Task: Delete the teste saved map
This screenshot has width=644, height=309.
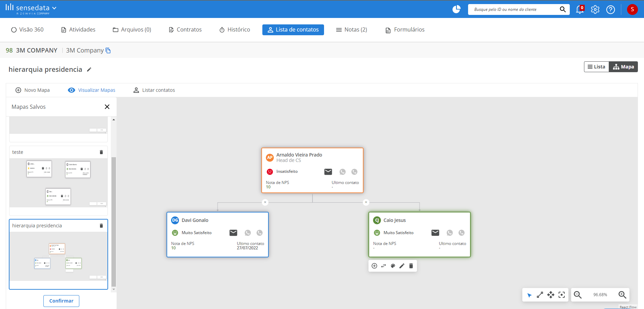Action: [x=101, y=152]
